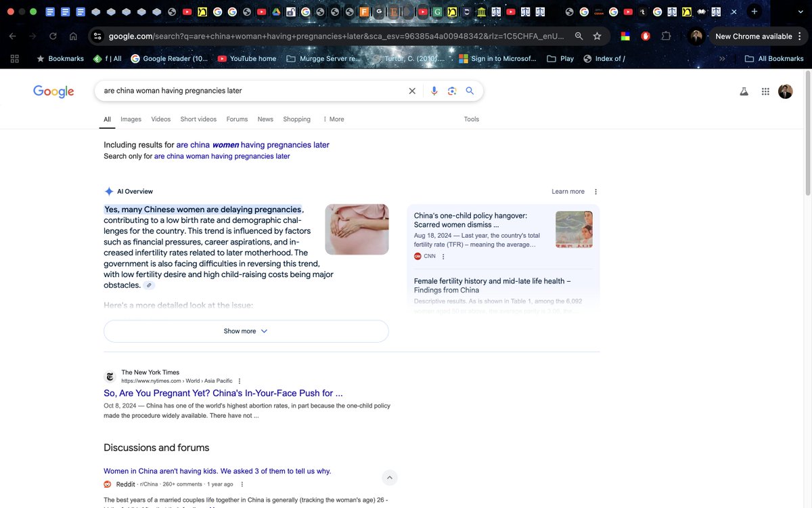Image resolution: width=812 pixels, height=508 pixels.
Task: Open corrected query 'women having pregnancies later' link
Action: (253, 145)
